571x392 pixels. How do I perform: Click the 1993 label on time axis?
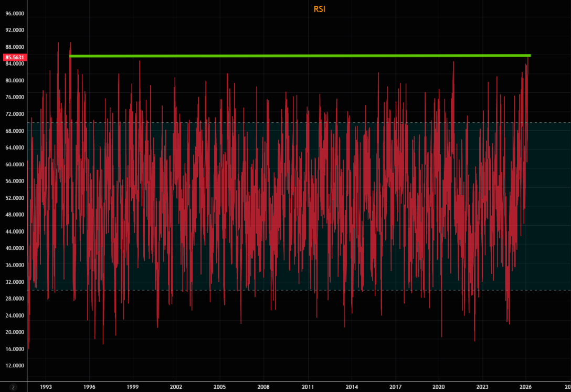[46, 387]
